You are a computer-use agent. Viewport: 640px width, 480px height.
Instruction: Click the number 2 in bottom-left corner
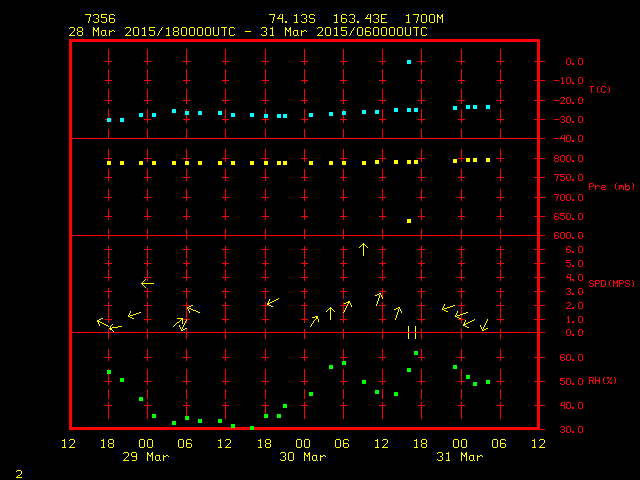click(18, 472)
